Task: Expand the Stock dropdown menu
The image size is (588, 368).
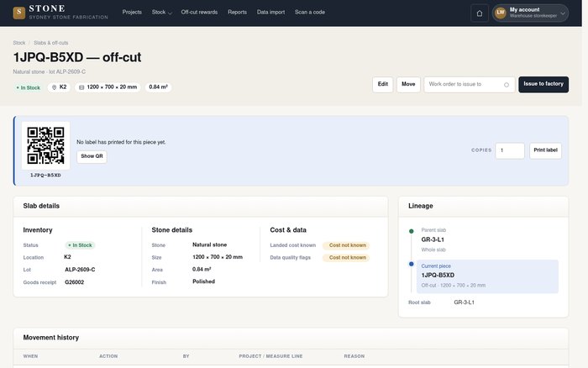Action: (x=161, y=13)
